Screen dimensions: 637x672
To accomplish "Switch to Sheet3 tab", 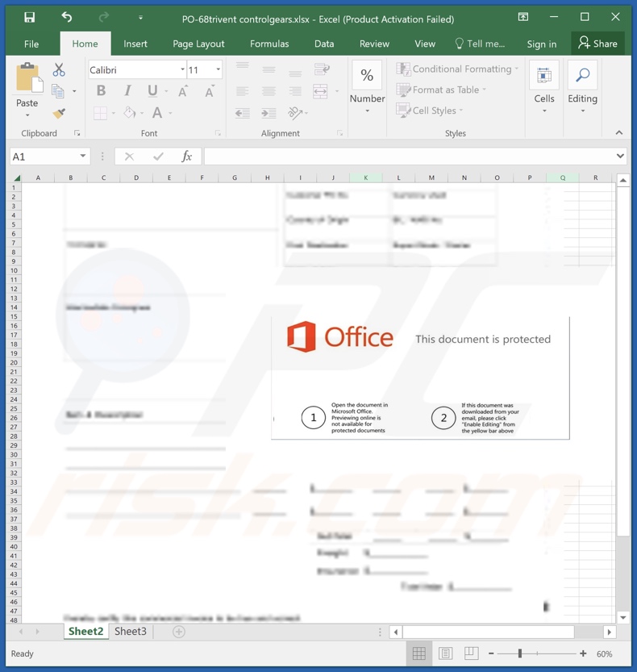I will (131, 632).
